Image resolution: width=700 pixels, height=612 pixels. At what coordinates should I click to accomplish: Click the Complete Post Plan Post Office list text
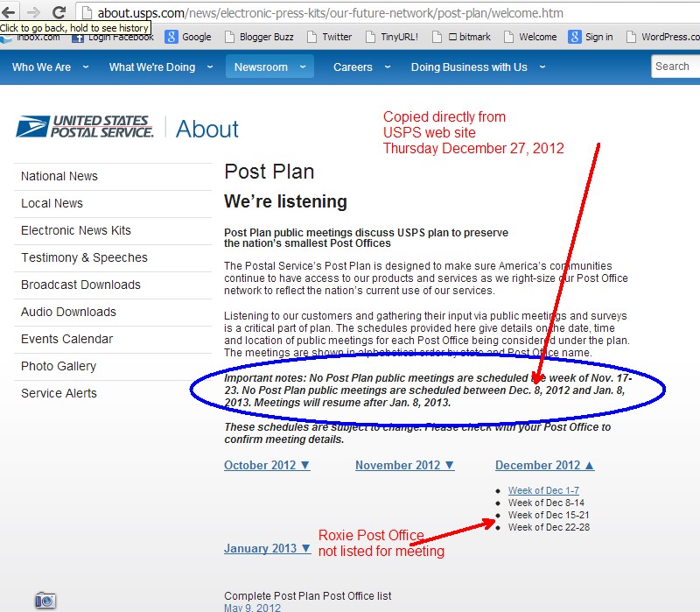click(308, 596)
